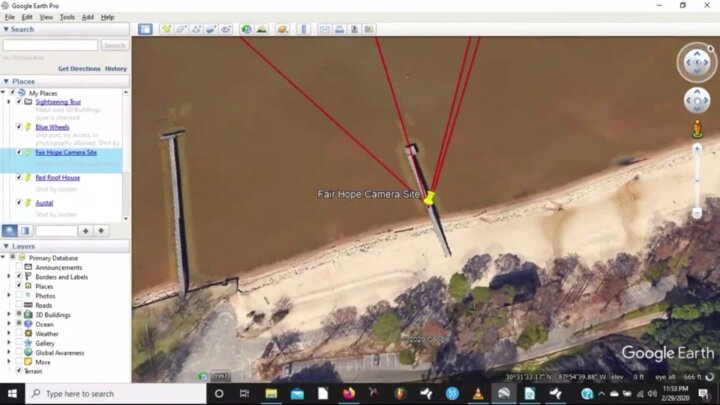Open the planet switcher toolbar button
The image size is (720, 405).
point(282,29)
